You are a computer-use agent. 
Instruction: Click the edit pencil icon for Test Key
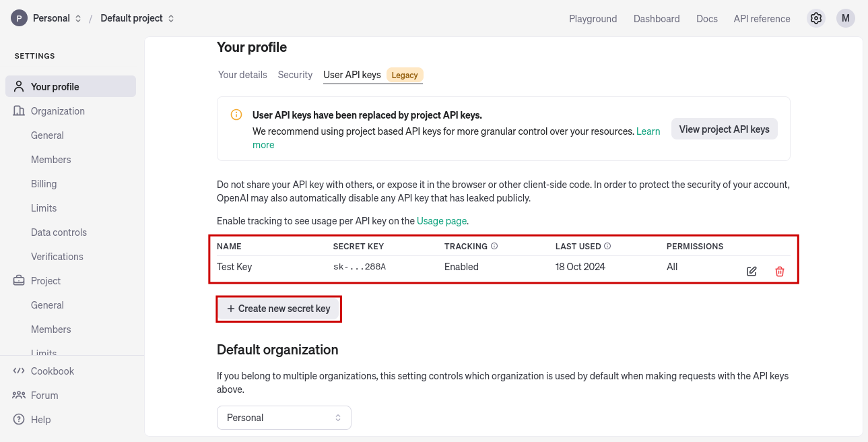[752, 272]
